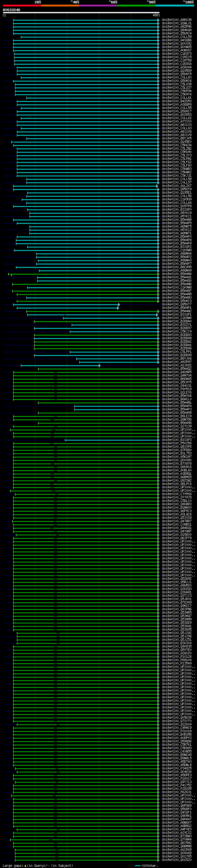Open hit UniRef100_Q5UHI4
Image resolution: width=197 pixels, height=868 pixels.
[x=177, y=33]
